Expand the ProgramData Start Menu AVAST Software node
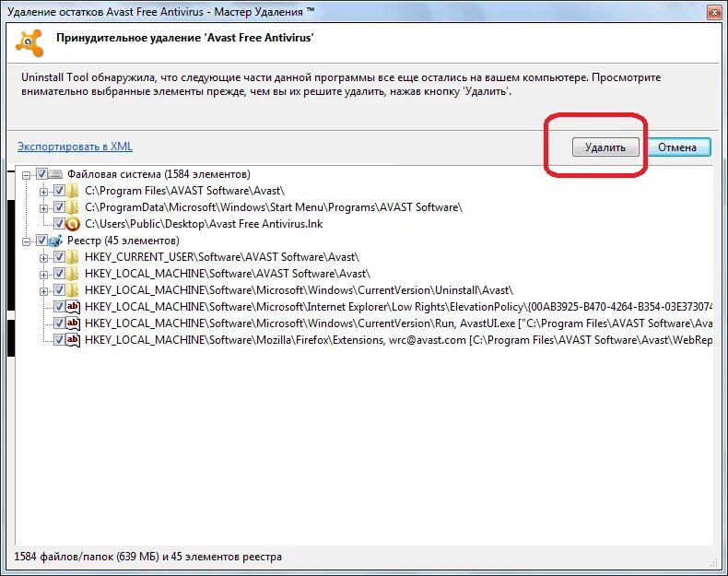728x576 pixels. (43, 208)
